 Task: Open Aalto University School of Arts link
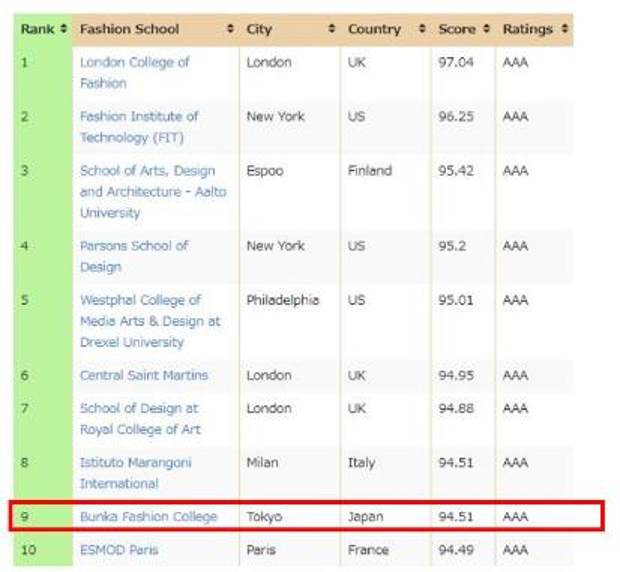(153, 192)
